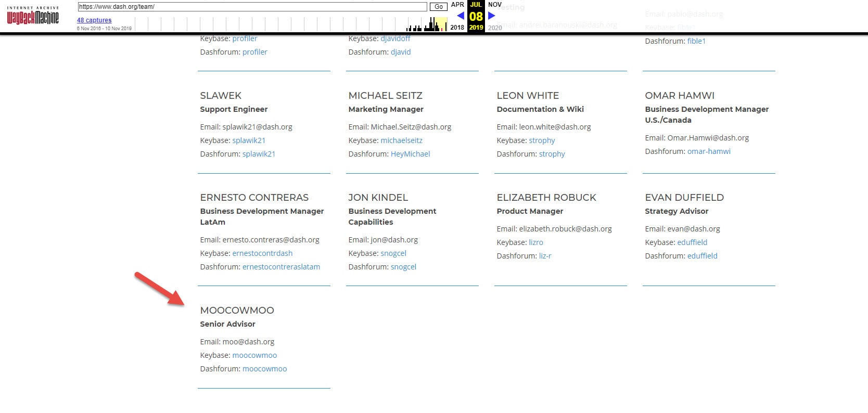Open liz-r Dashforum link
This screenshot has width=868, height=413.
[545, 256]
